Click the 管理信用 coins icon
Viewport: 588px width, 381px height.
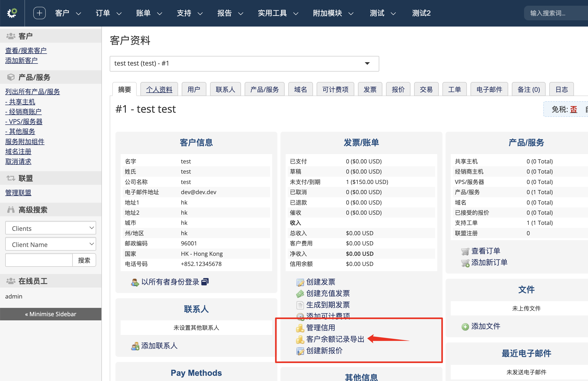click(300, 328)
